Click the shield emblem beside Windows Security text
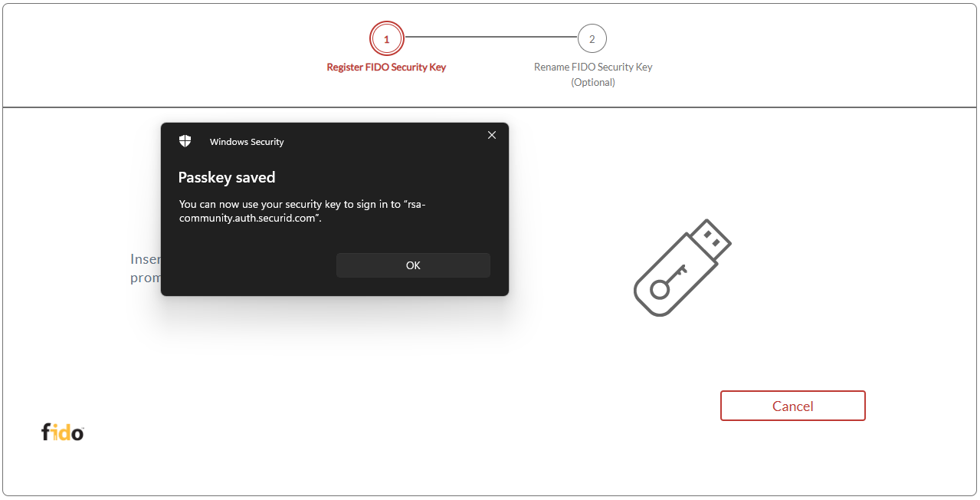This screenshot has height=500, width=980. tap(185, 140)
